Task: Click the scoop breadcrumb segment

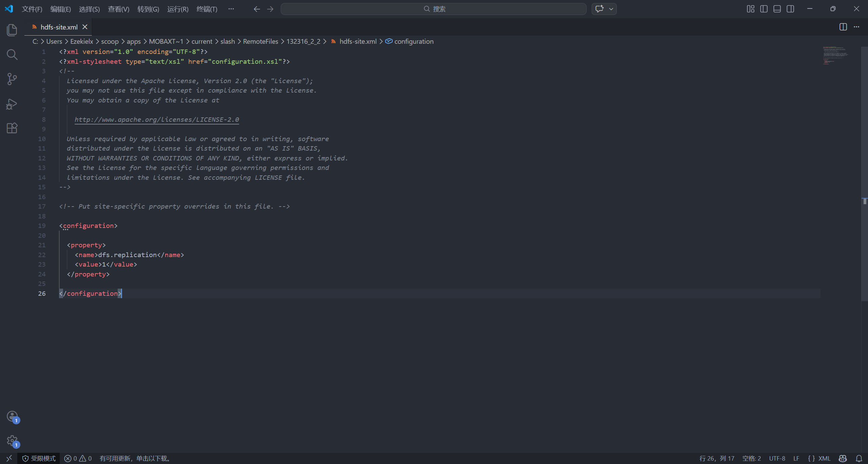Action: tap(110, 41)
